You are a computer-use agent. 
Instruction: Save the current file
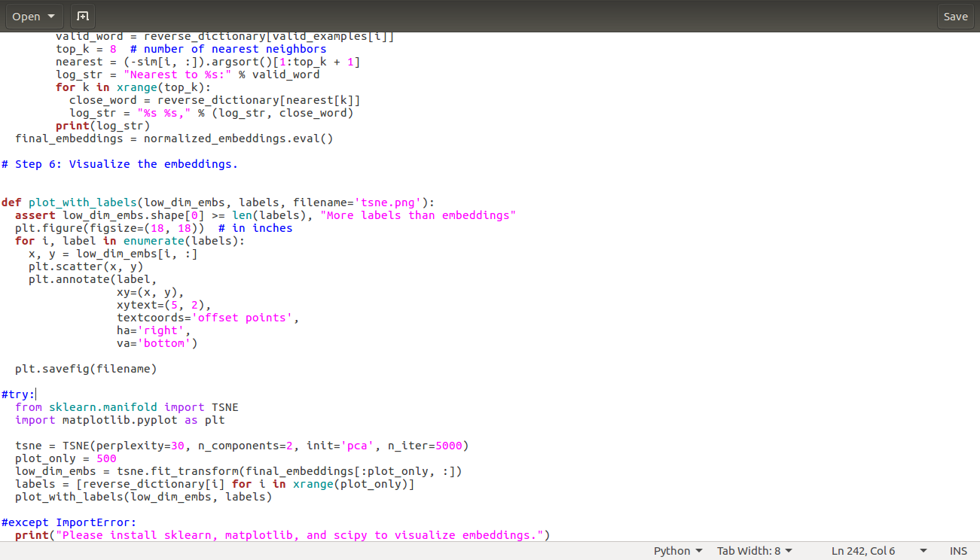tap(955, 17)
